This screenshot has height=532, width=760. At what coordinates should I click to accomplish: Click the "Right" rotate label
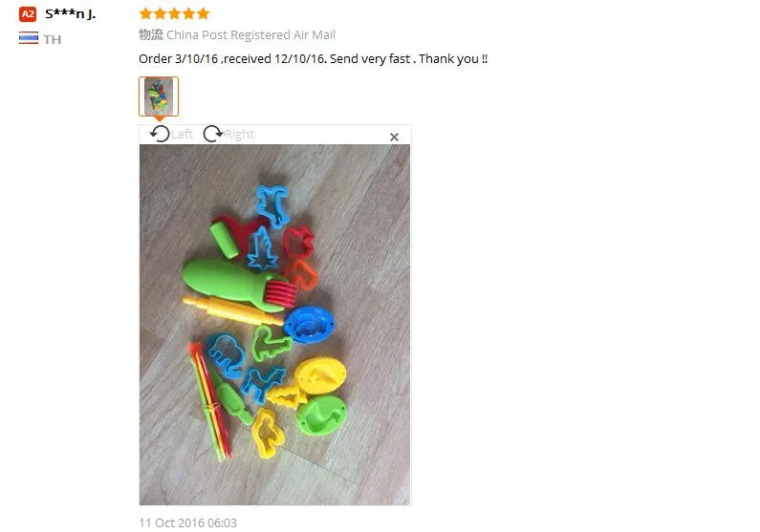point(239,134)
